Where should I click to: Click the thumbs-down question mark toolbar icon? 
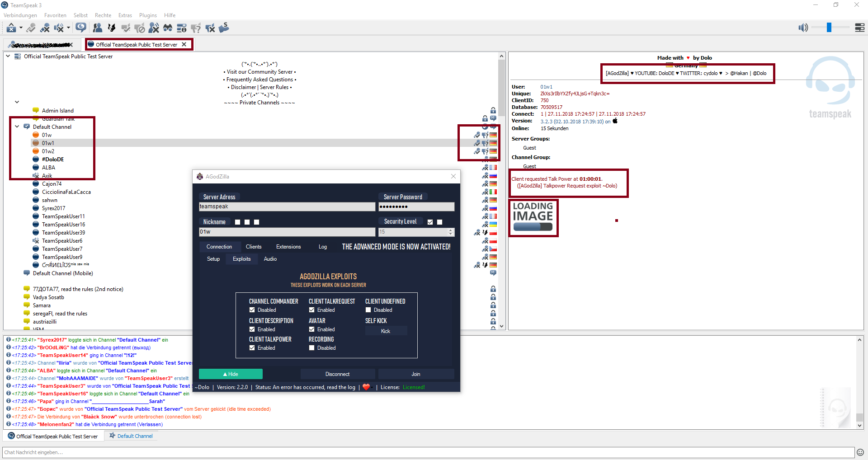pos(196,28)
